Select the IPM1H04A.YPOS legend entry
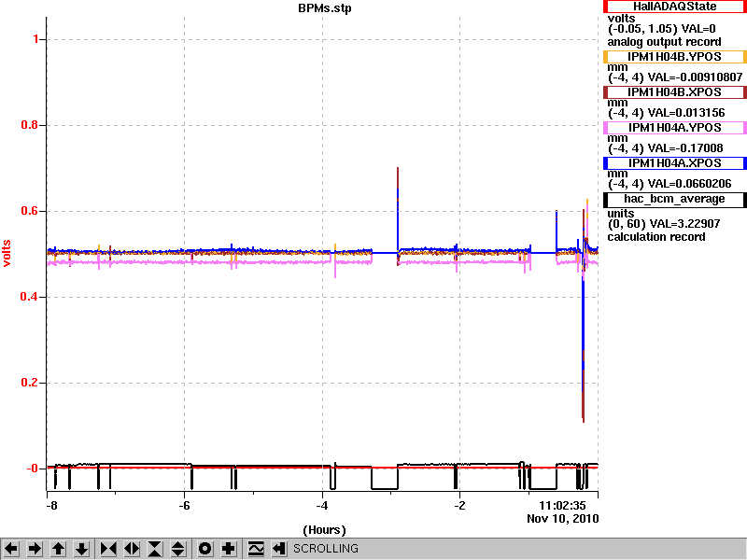Viewport: 747px width, 560px height. tap(674, 128)
